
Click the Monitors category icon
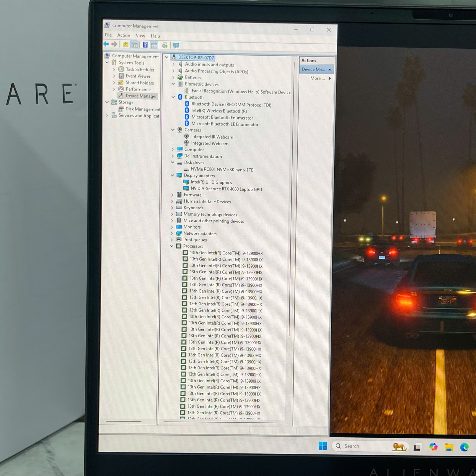tap(179, 227)
